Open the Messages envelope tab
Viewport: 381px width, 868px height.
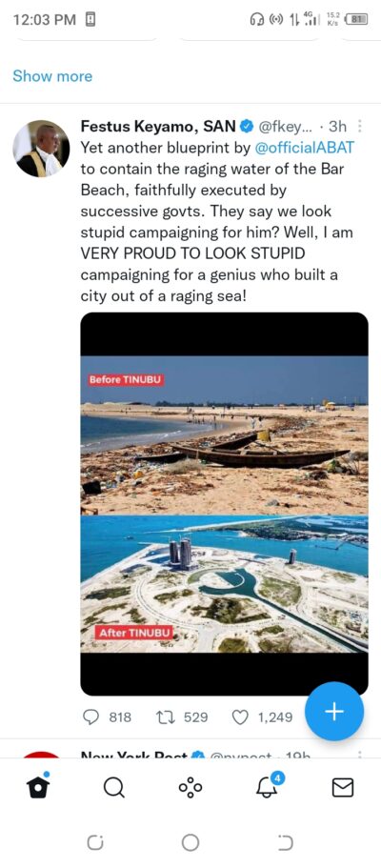pyautogui.click(x=343, y=787)
